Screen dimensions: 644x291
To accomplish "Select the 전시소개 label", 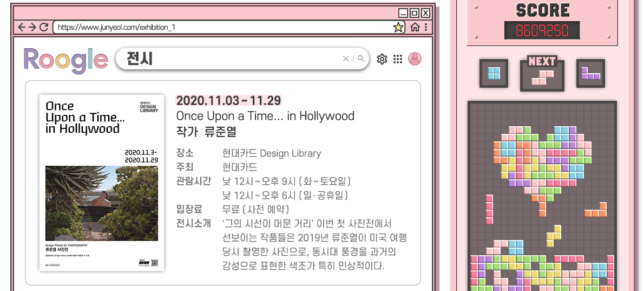I will 193,223.
